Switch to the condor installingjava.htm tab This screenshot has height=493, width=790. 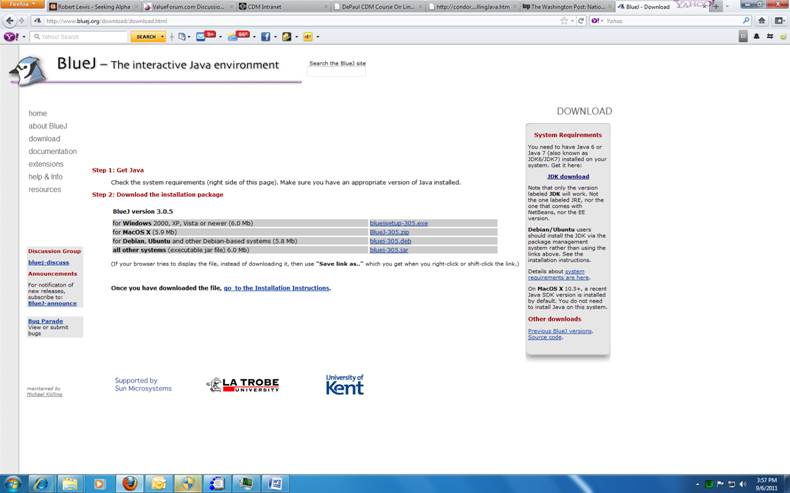pos(472,7)
